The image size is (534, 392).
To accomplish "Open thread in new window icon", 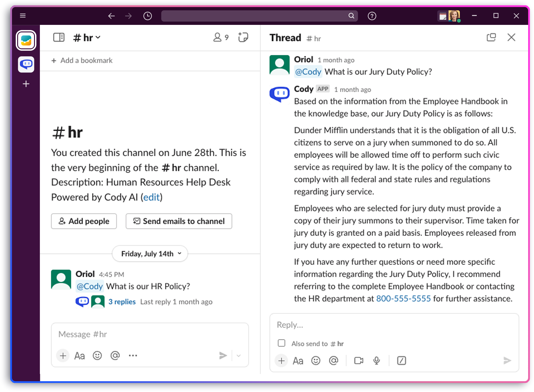I will [x=491, y=38].
